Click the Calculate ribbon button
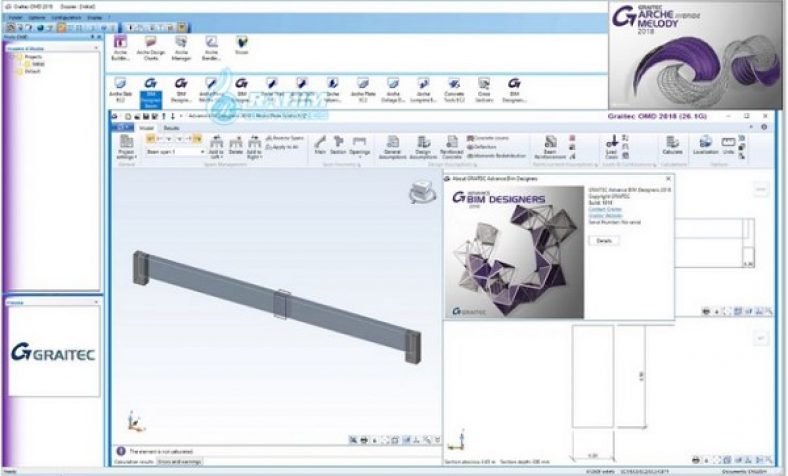788x476 pixels. 672,145
